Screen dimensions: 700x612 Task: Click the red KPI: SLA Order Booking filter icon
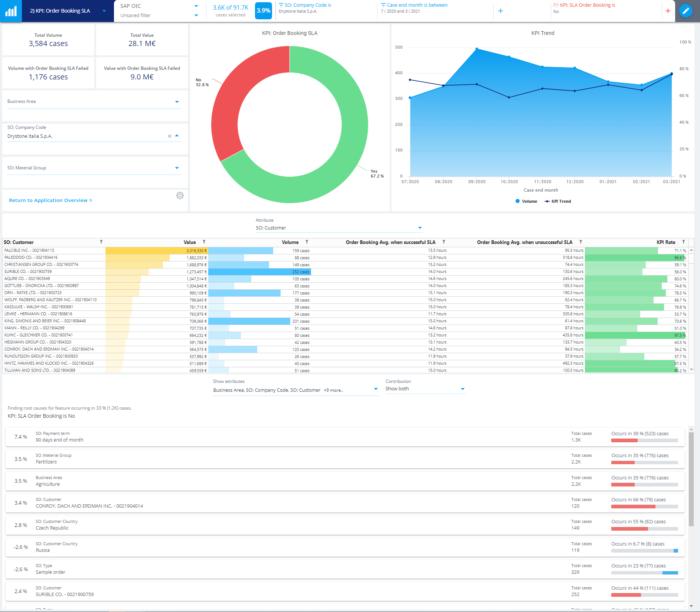(555, 5)
